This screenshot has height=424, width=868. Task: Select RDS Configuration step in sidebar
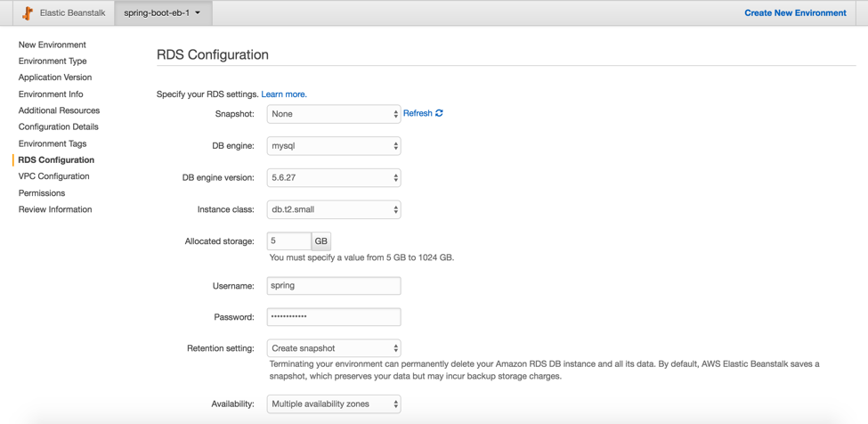tap(56, 160)
